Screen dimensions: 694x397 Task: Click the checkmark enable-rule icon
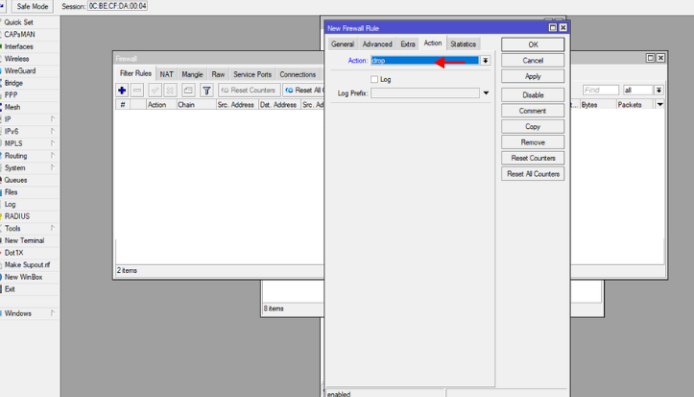coord(154,90)
